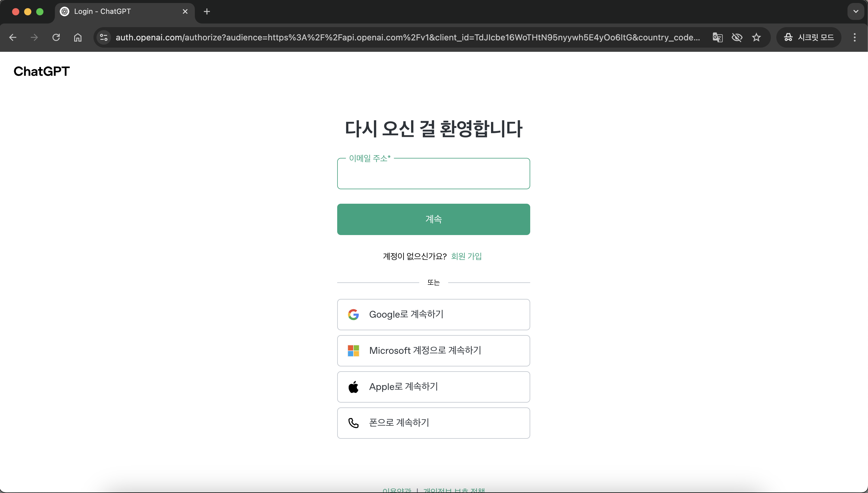868x493 pixels.
Task: Continue with phone number option
Action: [x=433, y=423]
